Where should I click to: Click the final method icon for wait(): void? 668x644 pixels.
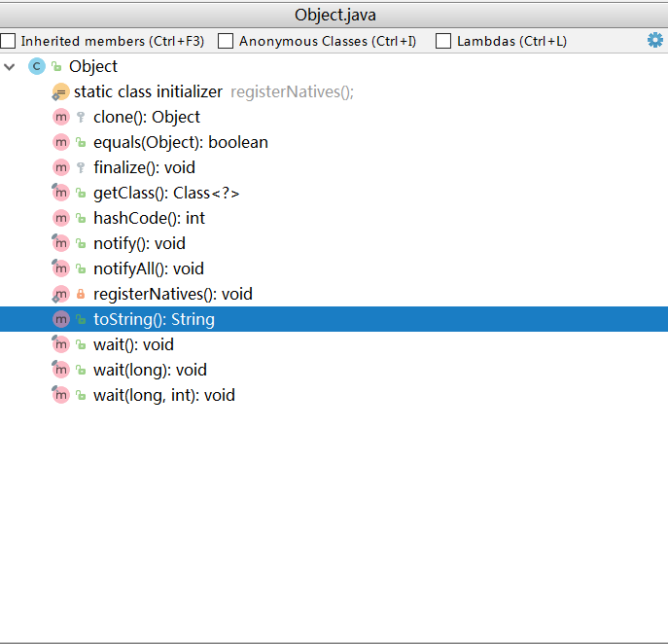coord(60,344)
